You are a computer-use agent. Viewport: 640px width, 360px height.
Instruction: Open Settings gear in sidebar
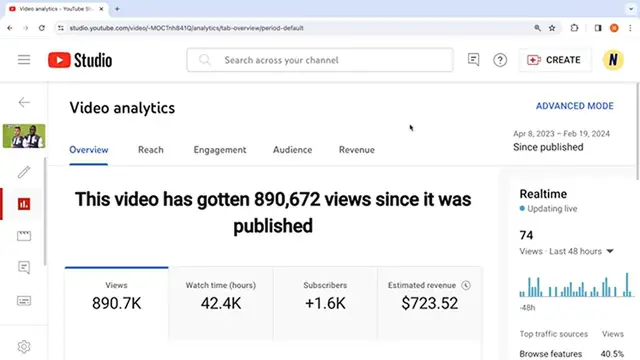click(24, 347)
